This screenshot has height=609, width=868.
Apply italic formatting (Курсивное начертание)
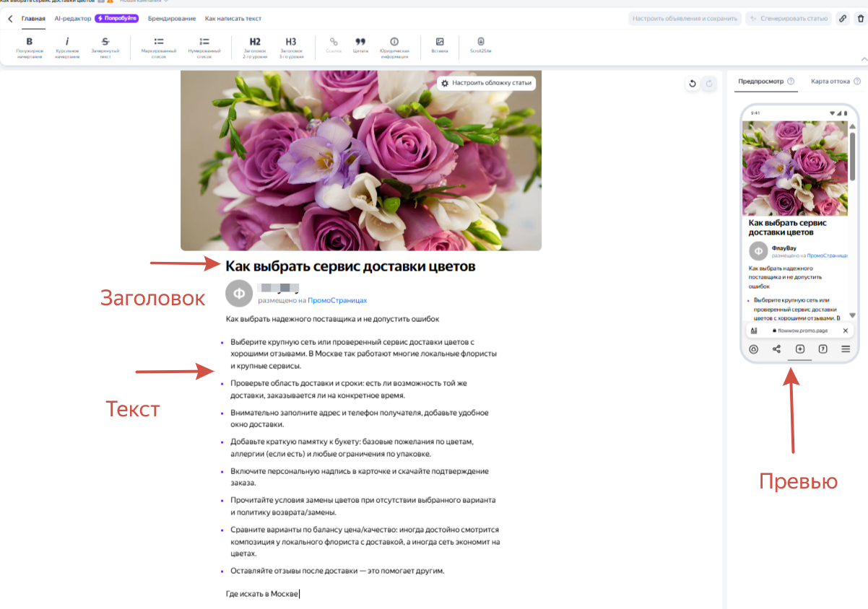(x=67, y=45)
